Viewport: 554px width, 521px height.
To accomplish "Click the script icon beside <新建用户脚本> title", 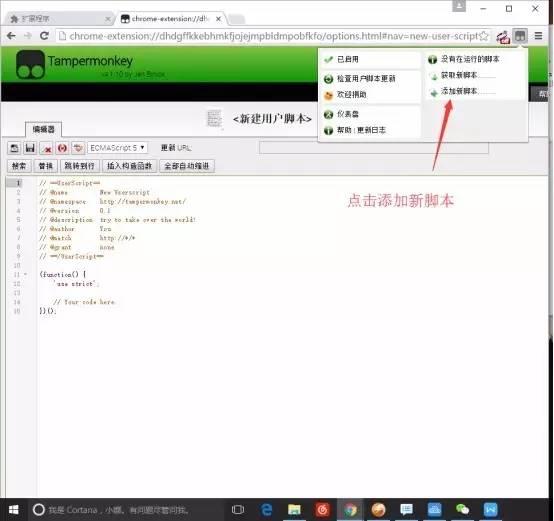I will click(214, 119).
